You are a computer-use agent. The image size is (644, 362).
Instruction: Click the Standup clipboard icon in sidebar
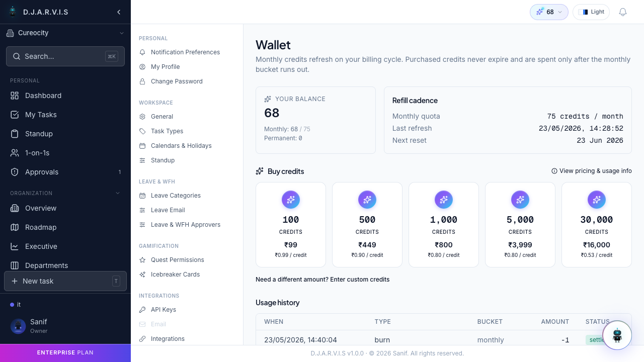coord(15,134)
